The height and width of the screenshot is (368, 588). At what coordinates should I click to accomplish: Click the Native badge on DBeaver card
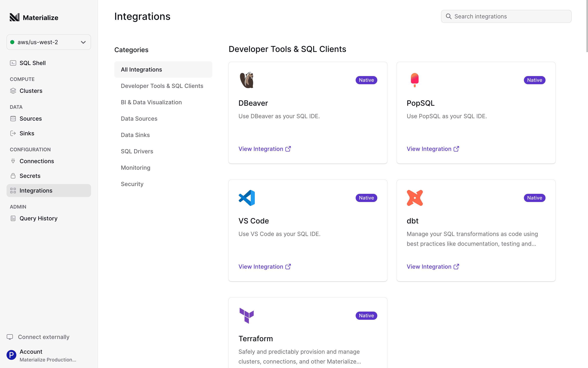click(366, 80)
